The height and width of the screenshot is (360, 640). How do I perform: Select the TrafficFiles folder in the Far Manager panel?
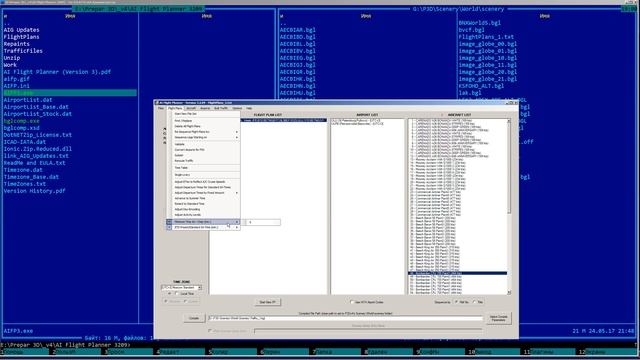tap(23, 51)
